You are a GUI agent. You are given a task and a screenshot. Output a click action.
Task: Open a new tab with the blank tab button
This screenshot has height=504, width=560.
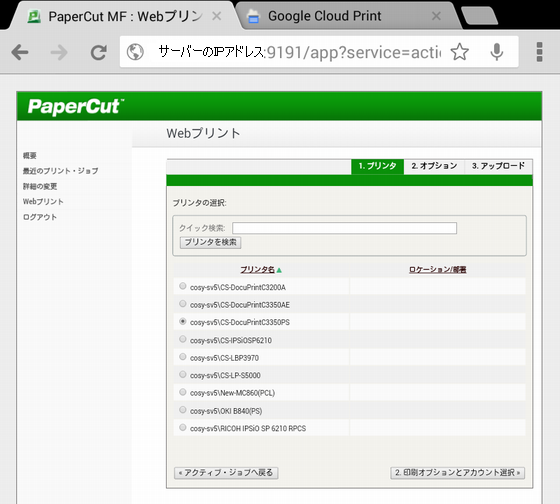(x=480, y=16)
